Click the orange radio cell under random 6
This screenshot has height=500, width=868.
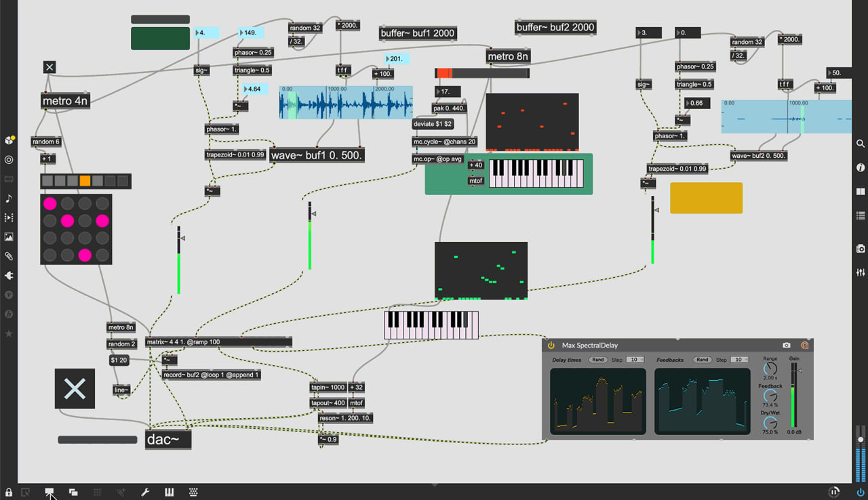85,181
